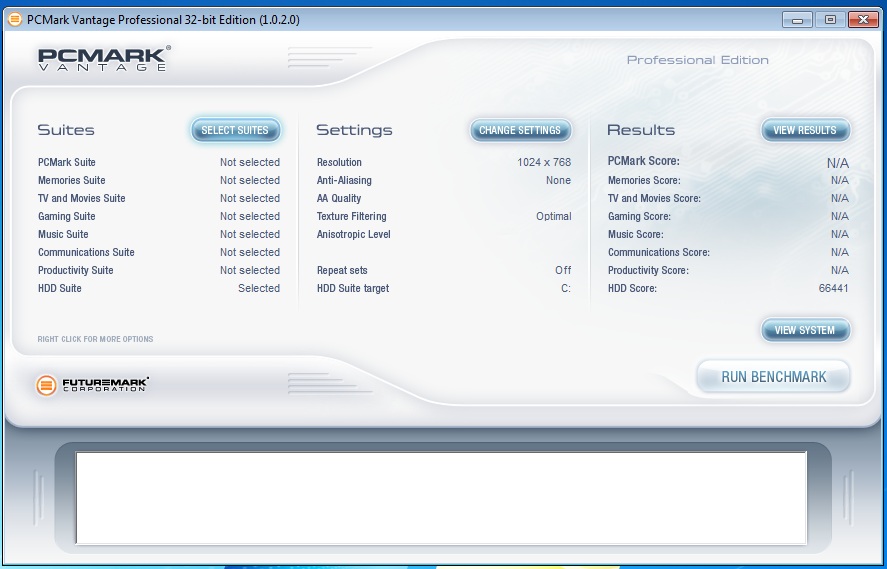Viewport: 887px width, 569px height.
Task: Click the Repeat sets label
Action: (342, 270)
